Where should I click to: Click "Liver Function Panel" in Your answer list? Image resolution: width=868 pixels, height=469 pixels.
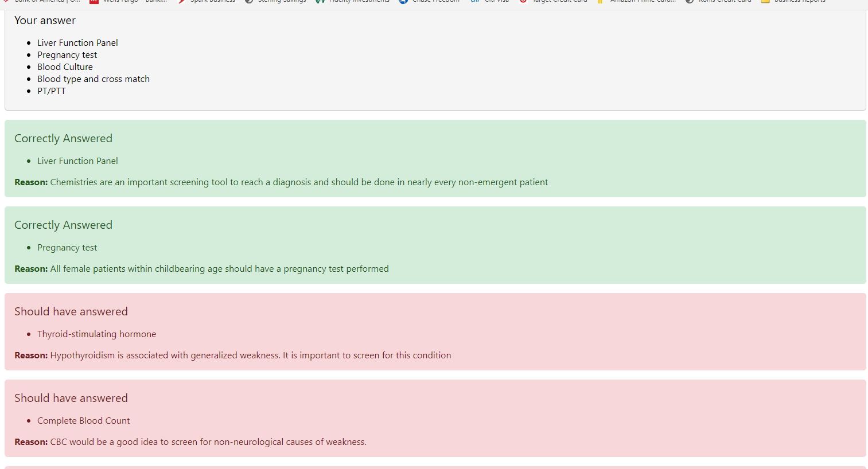point(77,43)
